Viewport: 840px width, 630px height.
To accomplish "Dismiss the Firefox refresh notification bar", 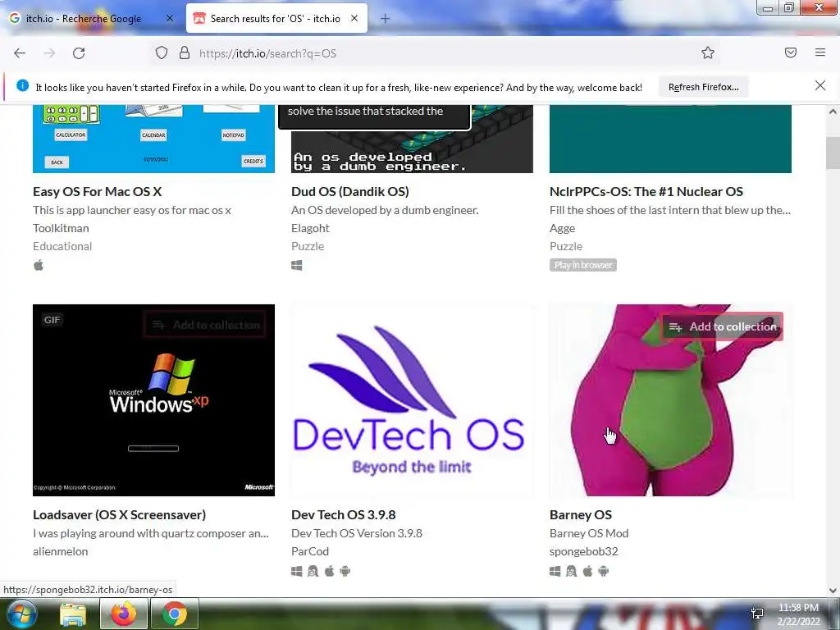I will (x=820, y=85).
